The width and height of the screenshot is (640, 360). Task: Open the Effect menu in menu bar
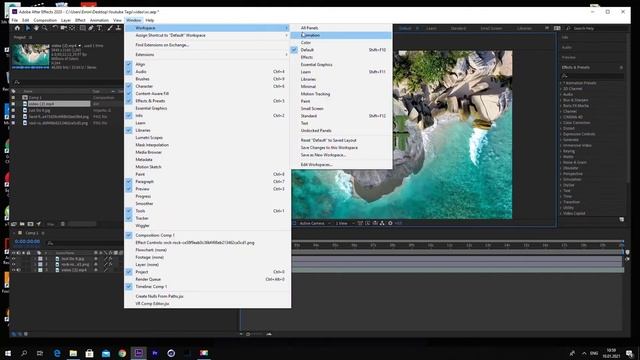[80, 20]
